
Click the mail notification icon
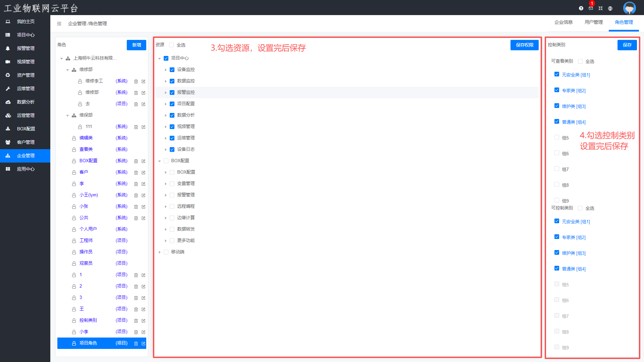(591, 8)
